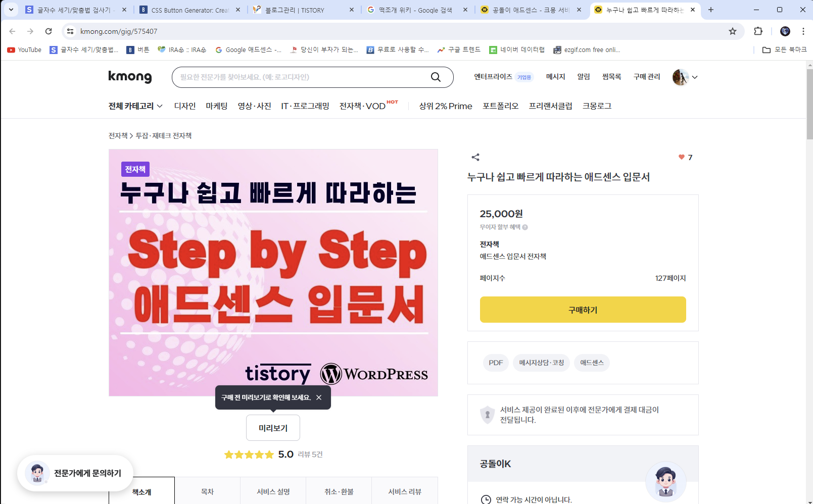Viewport: 813px width, 504px height.
Task: Open the 디자인 category menu
Action: [185, 106]
